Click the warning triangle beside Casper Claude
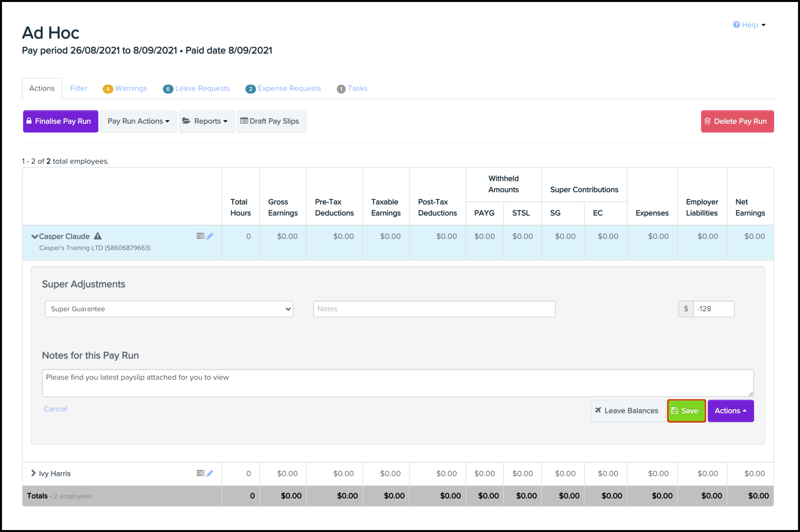Screen dimensions: 800x532 pos(98,236)
